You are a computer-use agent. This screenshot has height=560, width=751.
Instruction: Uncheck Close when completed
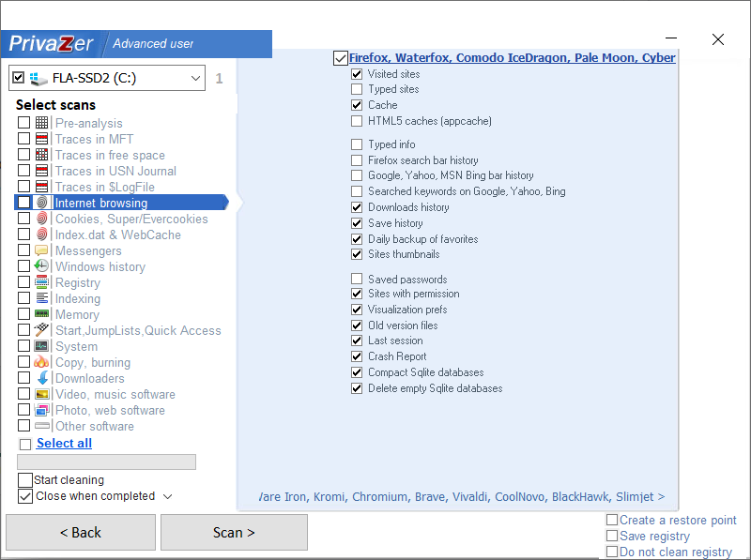click(25, 496)
